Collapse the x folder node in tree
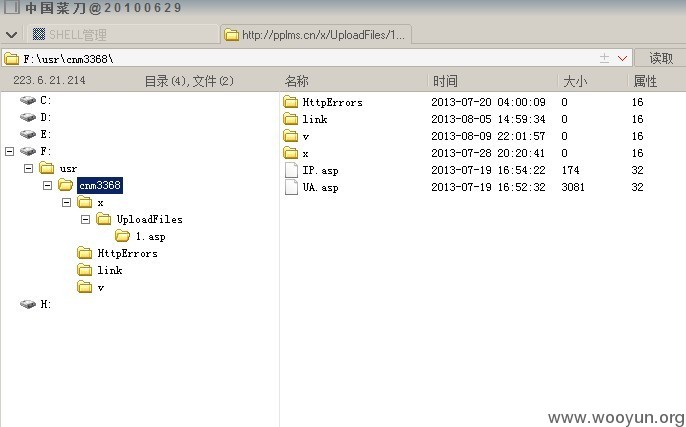The height and width of the screenshot is (427, 686). (x=66, y=203)
